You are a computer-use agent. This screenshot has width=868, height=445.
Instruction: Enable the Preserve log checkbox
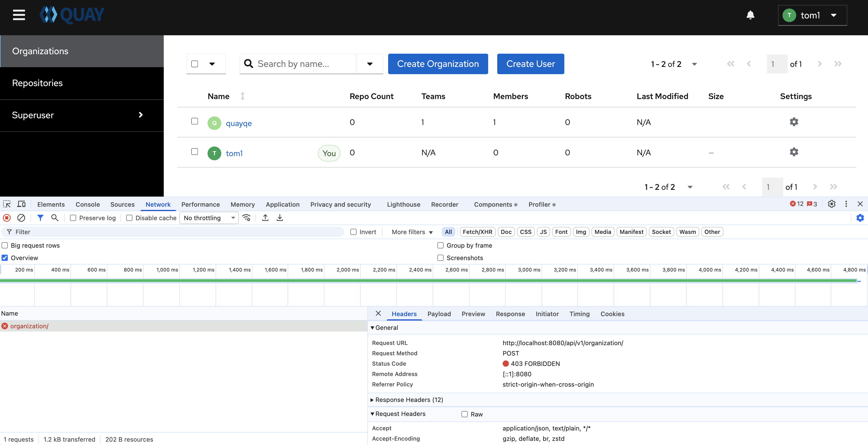click(73, 218)
